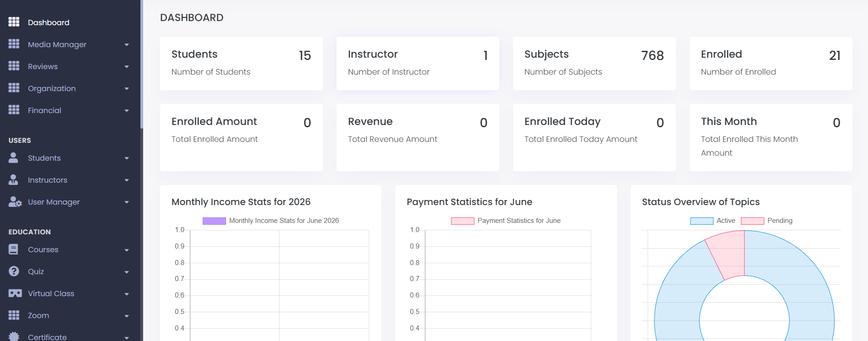Click the Enrolled Amount card
This screenshot has width=868, height=341.
click(x=241, y=137)
